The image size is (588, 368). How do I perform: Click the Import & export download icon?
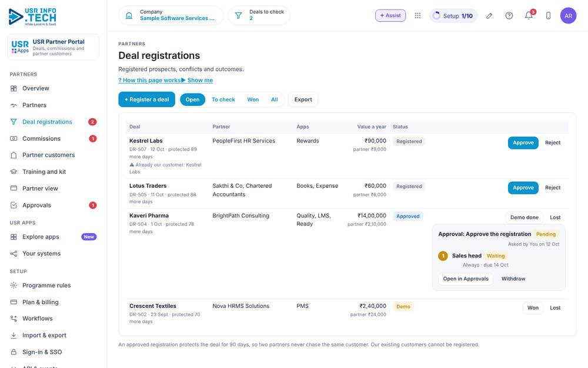14,336
